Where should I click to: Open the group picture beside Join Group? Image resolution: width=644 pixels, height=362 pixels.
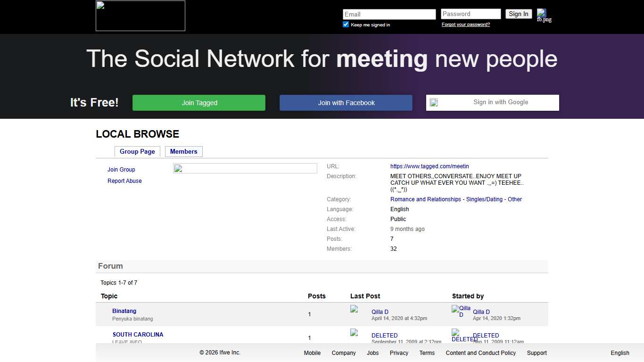point(245,169)
